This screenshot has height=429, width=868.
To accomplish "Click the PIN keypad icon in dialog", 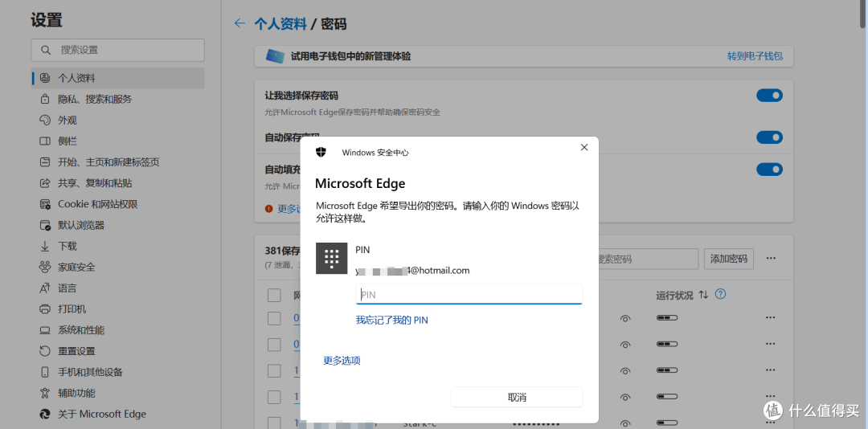I will point(332,259).
